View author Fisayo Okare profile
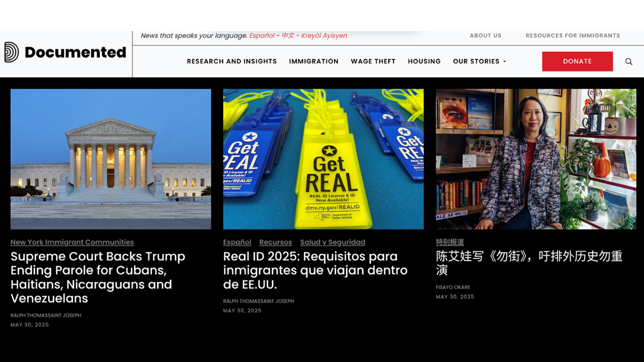This screenshot has height=362, width=644. click(x=453, y=287)
